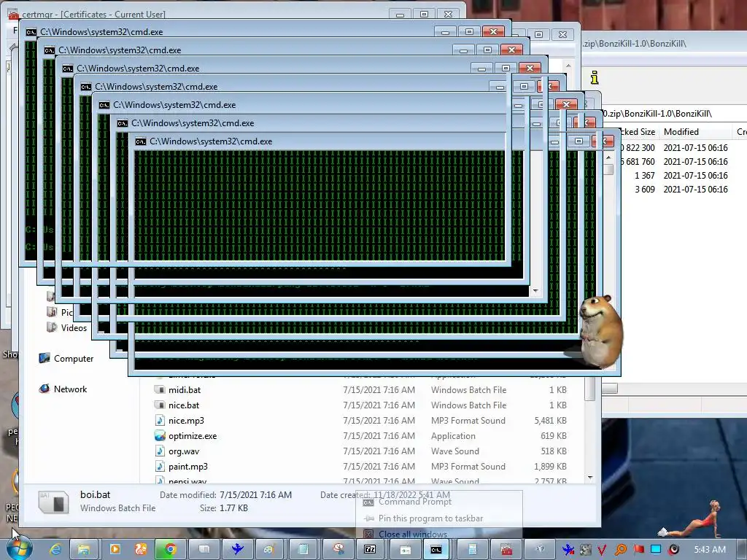747x560 pixels.
Task: Open the Paint taskbar button
Action: click(269, 549)
